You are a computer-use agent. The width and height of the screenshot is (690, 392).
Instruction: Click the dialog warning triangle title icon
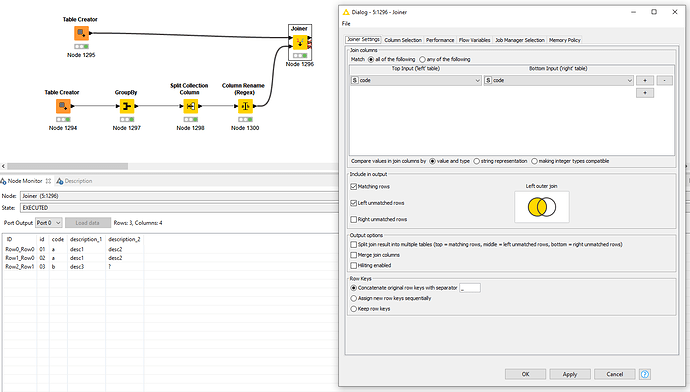(x=346, y=12)
